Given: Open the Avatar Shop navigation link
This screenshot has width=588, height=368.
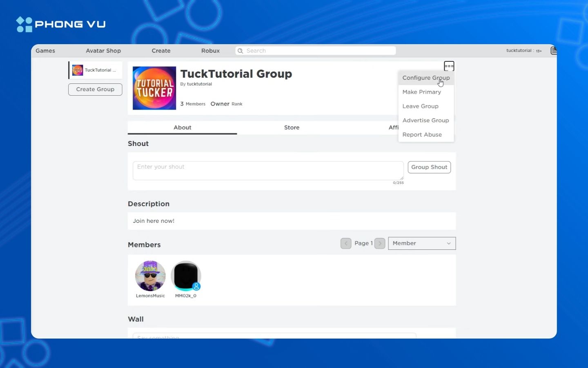Looking at the screenshot, I should (x=103, y=51).
